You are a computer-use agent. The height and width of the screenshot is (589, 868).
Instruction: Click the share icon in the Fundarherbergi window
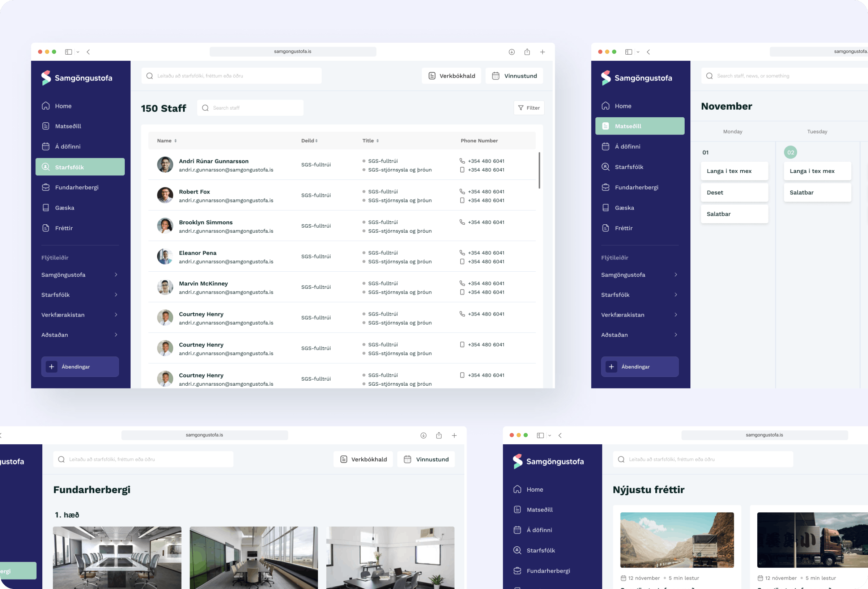438,435
